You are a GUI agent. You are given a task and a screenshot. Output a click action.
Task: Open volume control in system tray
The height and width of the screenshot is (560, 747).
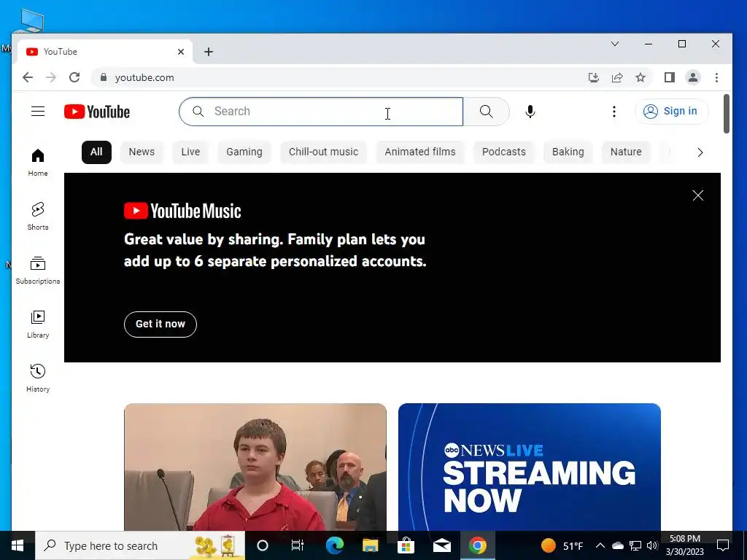[652, 545]
